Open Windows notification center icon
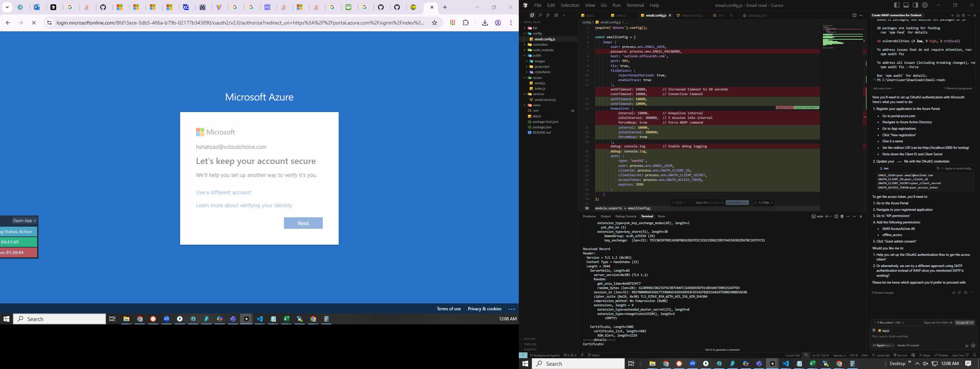The width and height of the screenshot is (980, 369). pos(968,364)
